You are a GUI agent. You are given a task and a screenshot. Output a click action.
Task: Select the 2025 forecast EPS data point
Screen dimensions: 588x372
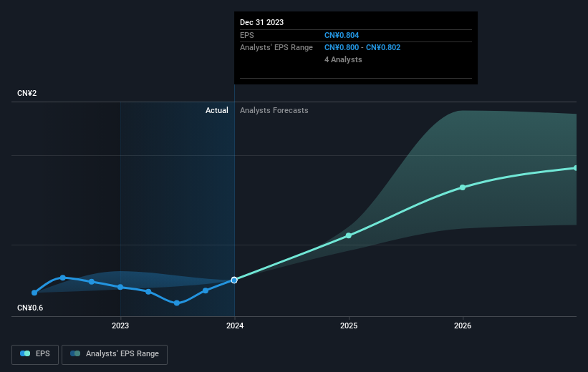coord(349,235)
